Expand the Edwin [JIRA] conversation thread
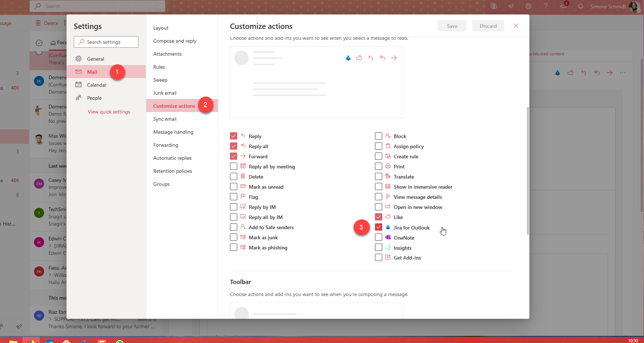 pyautogui.click(x=51, y=246)
